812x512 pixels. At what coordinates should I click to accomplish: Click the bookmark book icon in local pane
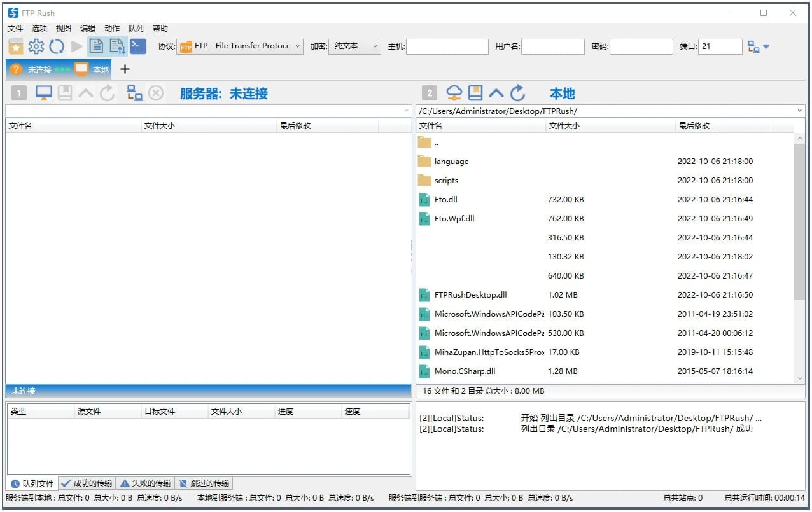click(x=475, y=93)
